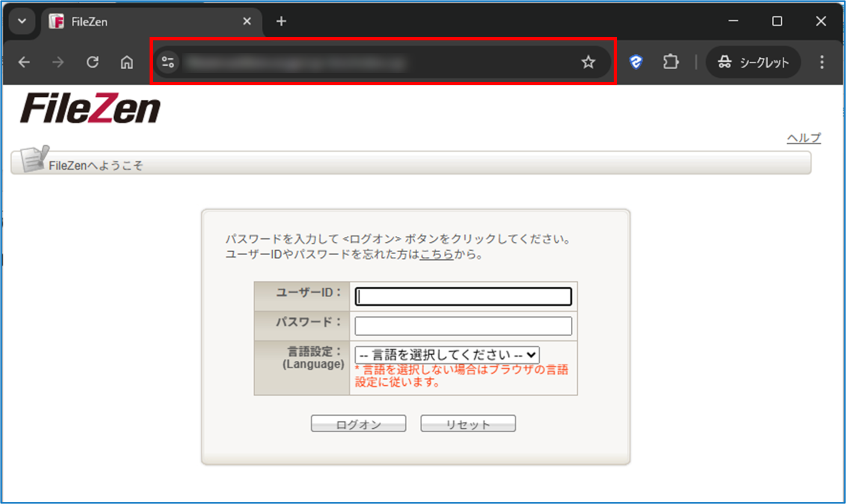
Task: Open a new browser tab
Action: tap(281, 21)
